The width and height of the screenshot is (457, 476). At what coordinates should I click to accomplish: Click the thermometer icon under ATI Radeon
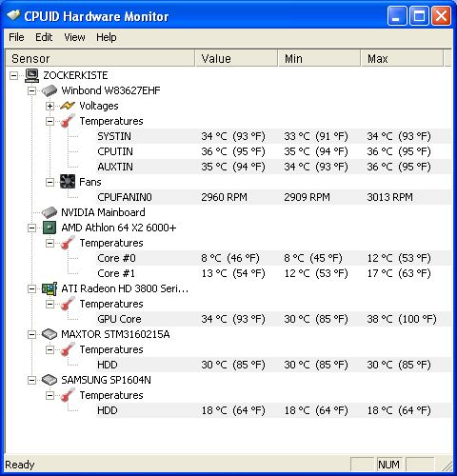coord(68,304)
